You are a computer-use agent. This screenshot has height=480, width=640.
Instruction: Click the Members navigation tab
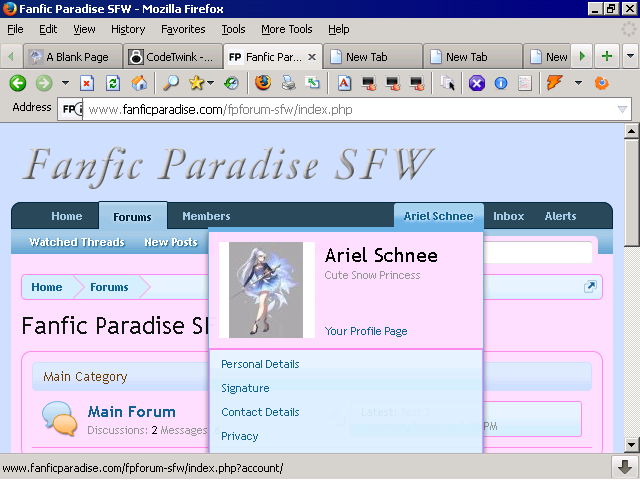coord(206,216)
